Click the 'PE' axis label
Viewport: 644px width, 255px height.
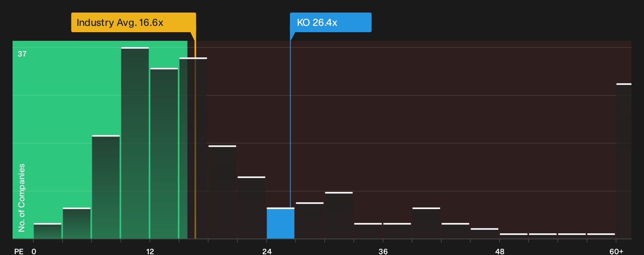click(x=19, y=251)
